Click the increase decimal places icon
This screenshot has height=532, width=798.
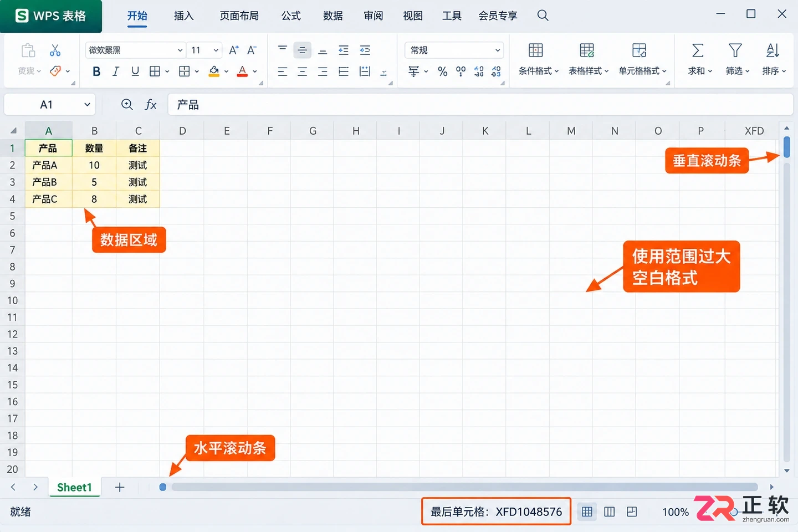479,71
